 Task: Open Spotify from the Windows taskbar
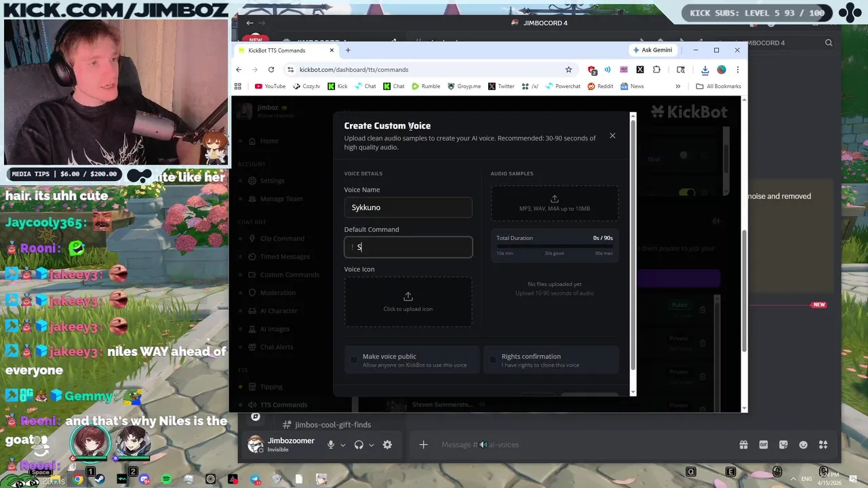[167, 479]
